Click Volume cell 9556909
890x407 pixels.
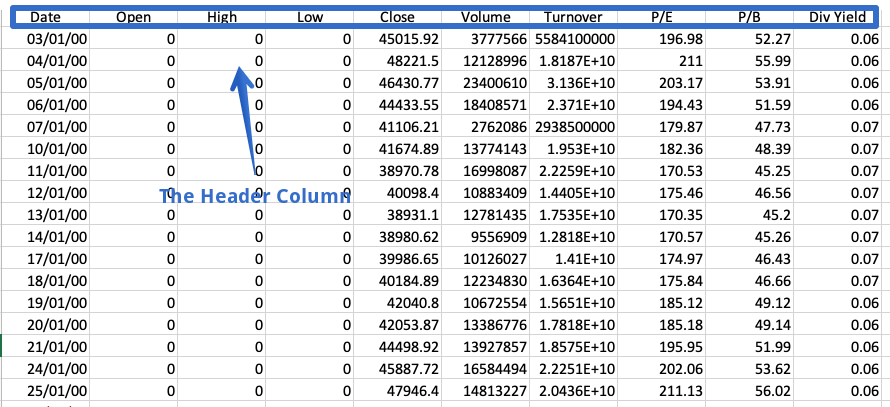[x=485, y=237]
